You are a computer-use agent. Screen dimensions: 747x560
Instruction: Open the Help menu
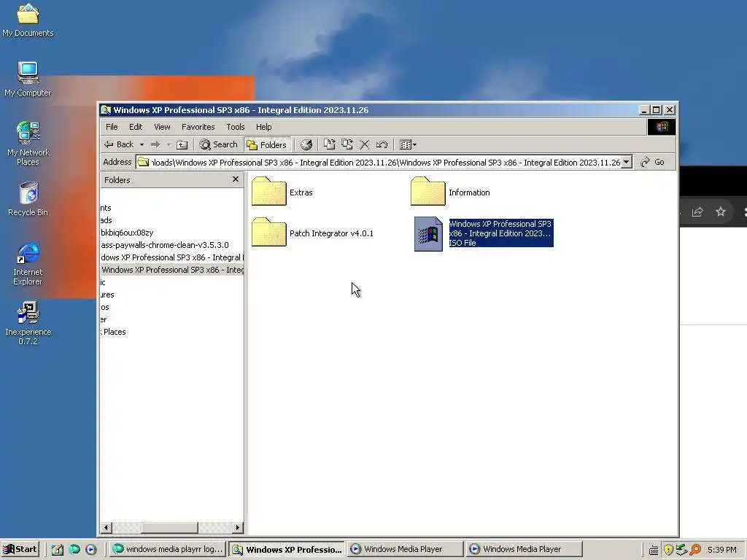pyautogui.click(x=263, y=127)
